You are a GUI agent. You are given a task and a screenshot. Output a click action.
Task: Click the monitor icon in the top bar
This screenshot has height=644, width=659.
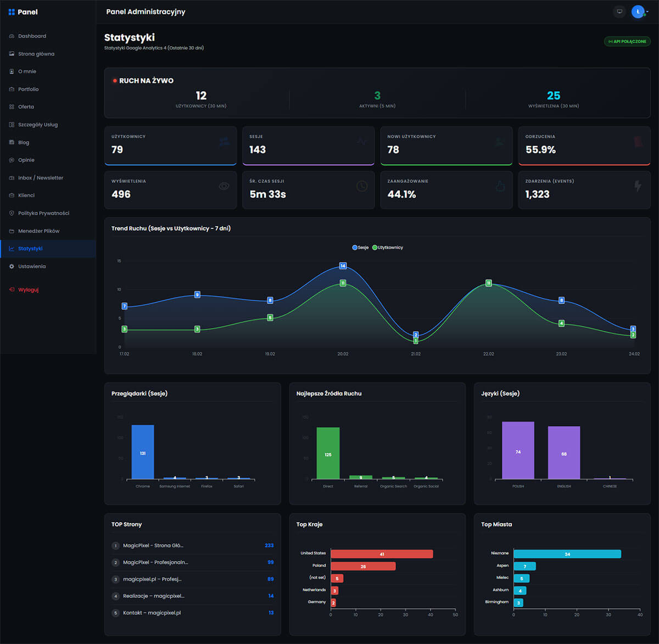619,11
